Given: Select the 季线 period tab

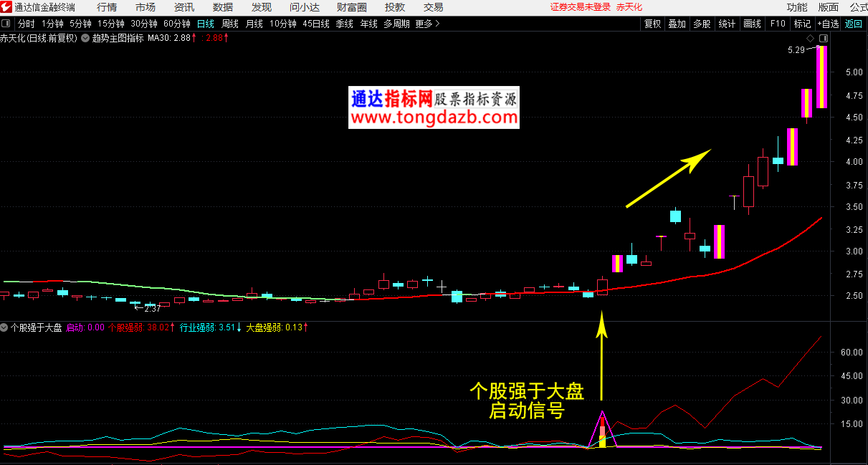Looking at the screenshot, I should pos(345,24).
